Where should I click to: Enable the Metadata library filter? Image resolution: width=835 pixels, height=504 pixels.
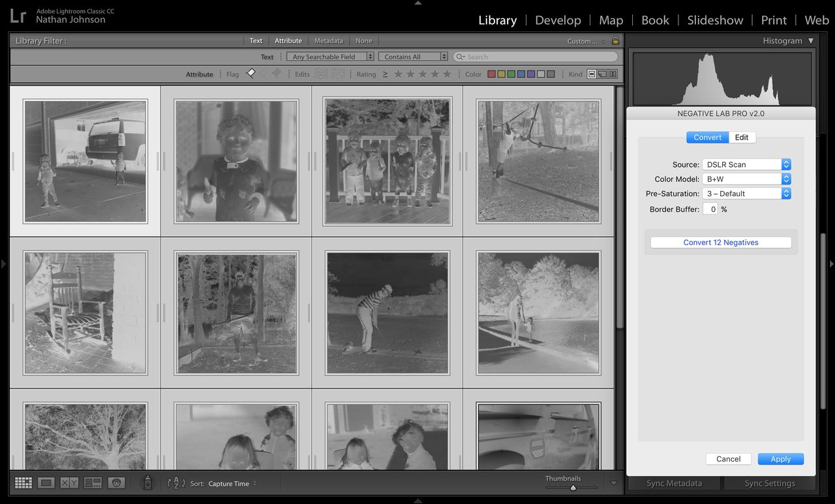(329, 40)
